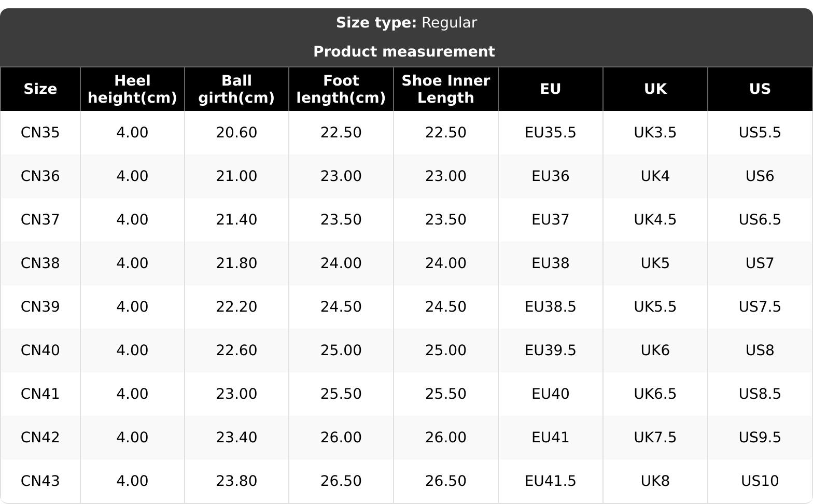Click the Foot length(cm) header cell
This screenshot has height=504, width=813.
click(x=341, y=89)
